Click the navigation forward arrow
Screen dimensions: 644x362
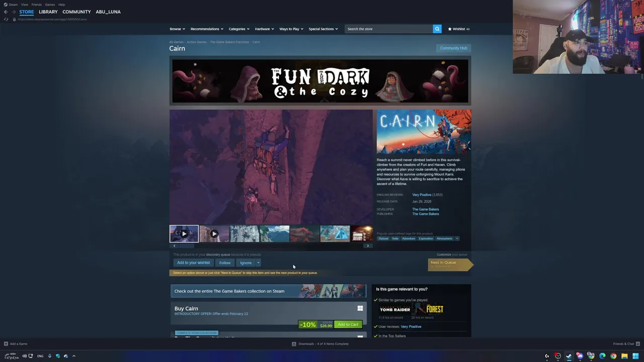[x=14, y=12]
